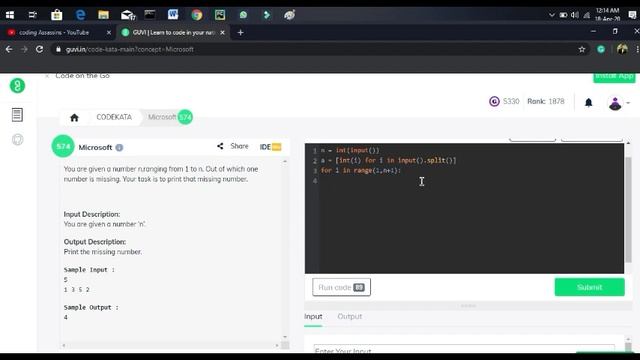The height and width of the screenshot is (360, 640).
Task: Open Microsoft Edge from the taskbar
Action: [x=80, y=15]
